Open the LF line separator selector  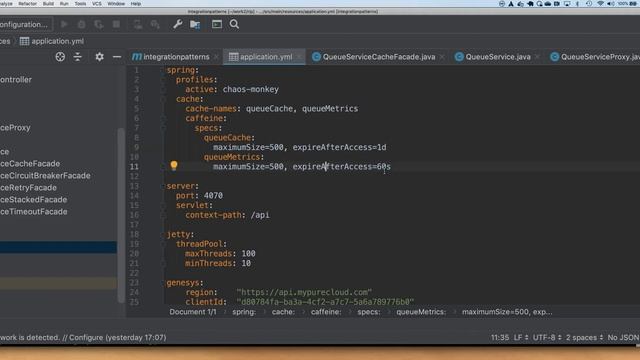(521, 338)
